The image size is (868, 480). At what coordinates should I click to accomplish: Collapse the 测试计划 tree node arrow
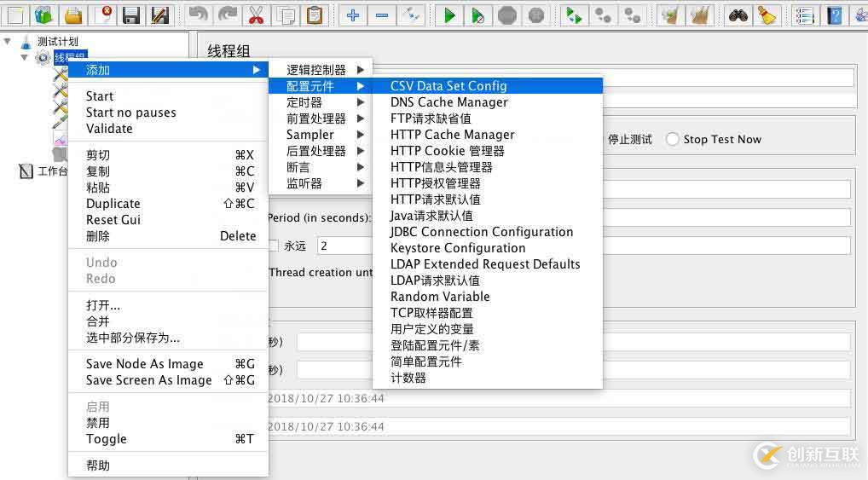(8, 42)
